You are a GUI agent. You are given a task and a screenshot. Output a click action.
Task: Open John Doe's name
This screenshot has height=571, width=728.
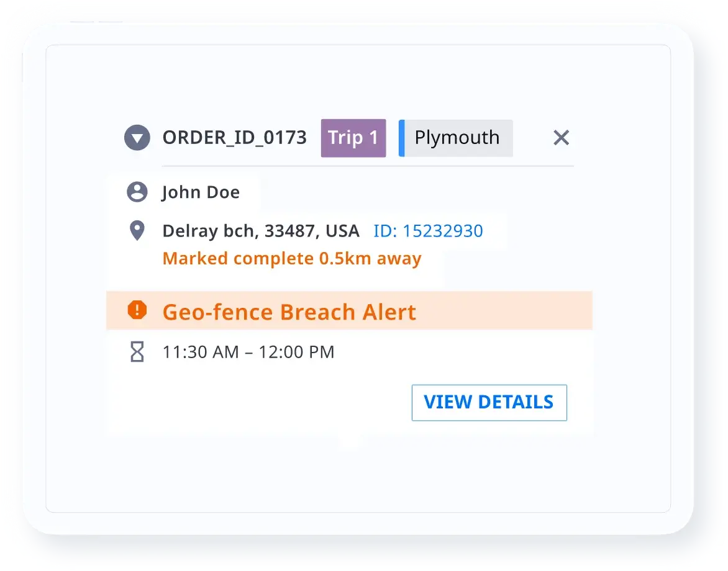(x=201, y=192)
